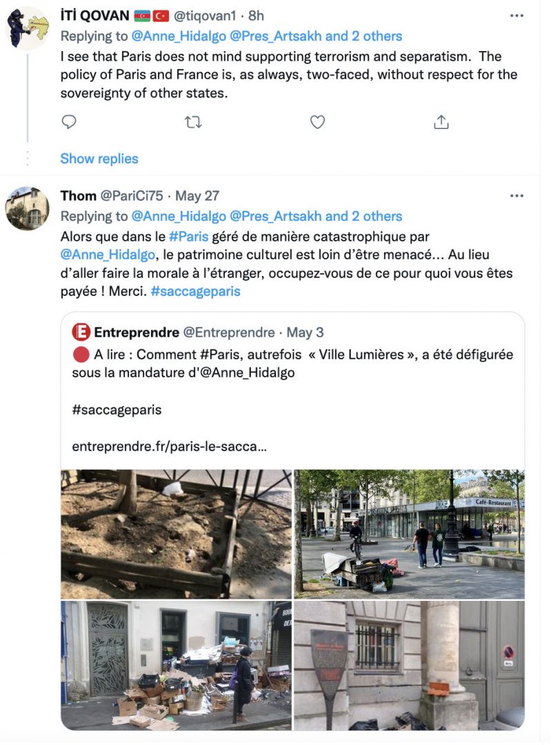This screenshot has width=560, height=745.
Task: Retweet İTİ QOVAN's tweet
Action: [193, 123]
